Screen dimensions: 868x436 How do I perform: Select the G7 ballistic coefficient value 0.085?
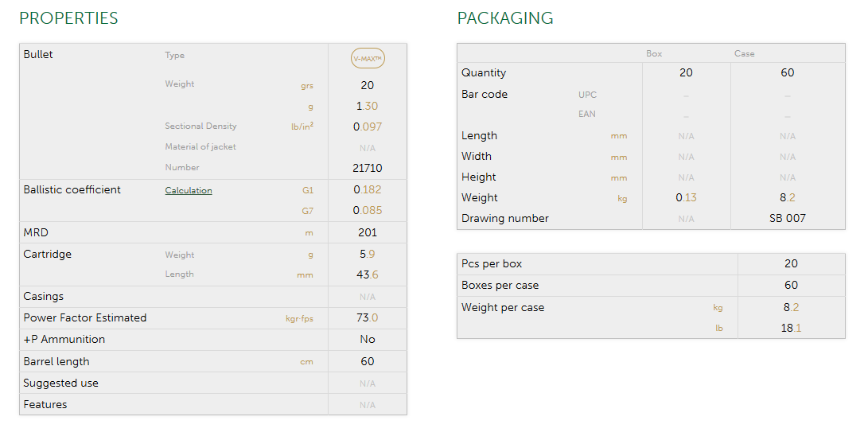point(368,211)
